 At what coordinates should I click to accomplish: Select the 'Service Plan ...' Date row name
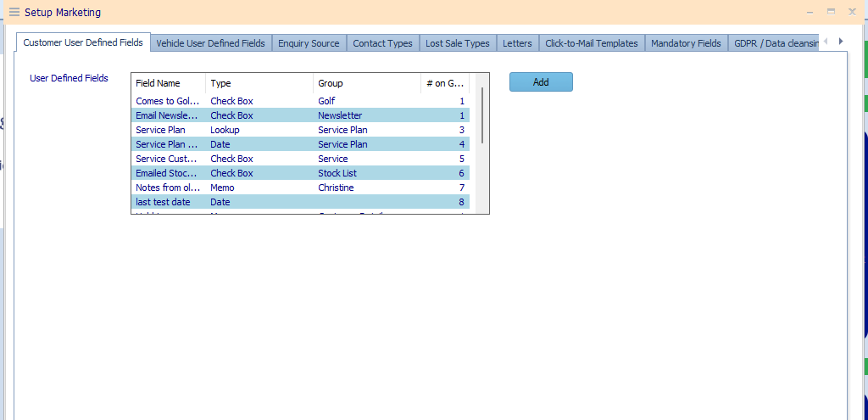point(167,144)
